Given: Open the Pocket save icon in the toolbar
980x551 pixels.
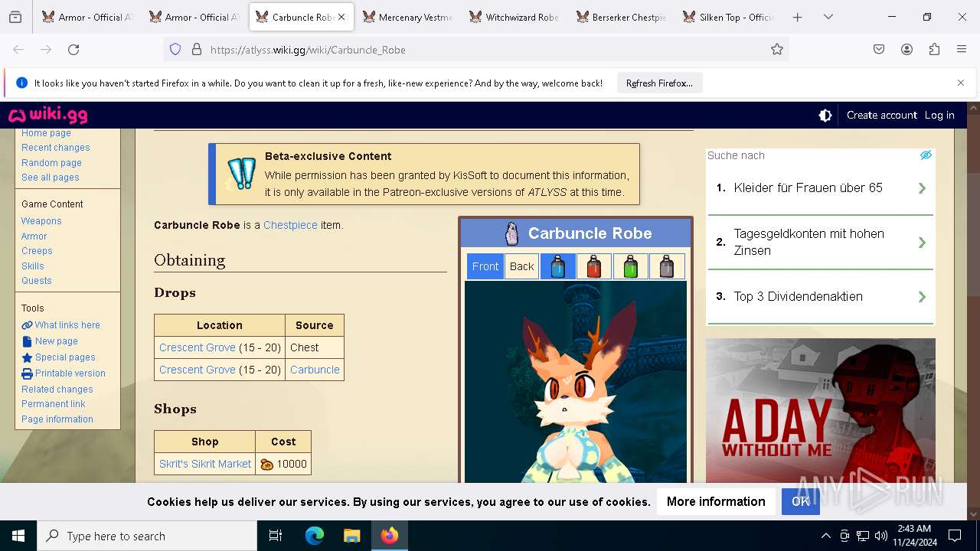Looking at the screenshot, I should [879, 50].
